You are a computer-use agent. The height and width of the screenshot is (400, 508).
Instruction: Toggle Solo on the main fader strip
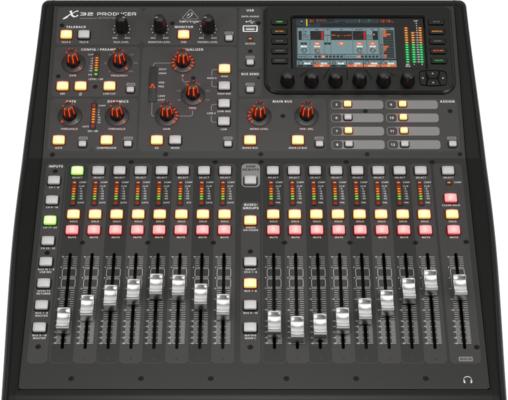[x=452, y=214]
